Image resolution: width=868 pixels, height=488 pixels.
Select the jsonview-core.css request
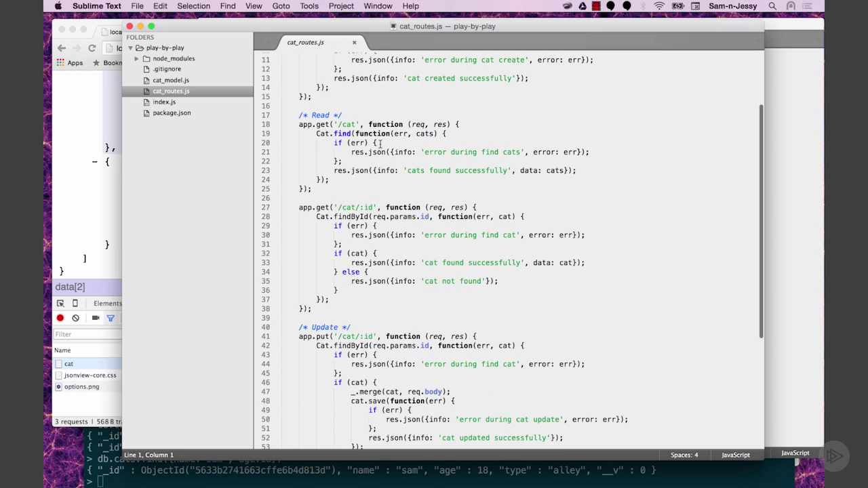(87, 375)
